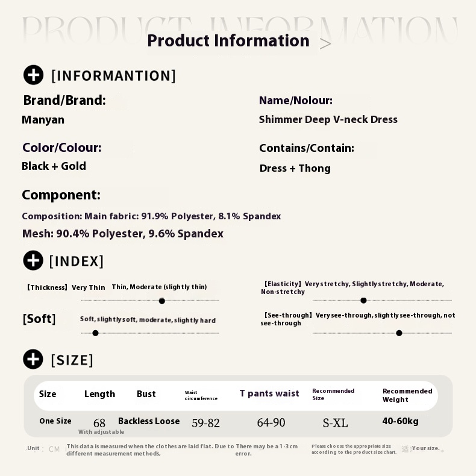This screenshot has height=476, width=476.
Task: Click the T pants waist header
Action: tap(269, 393)
